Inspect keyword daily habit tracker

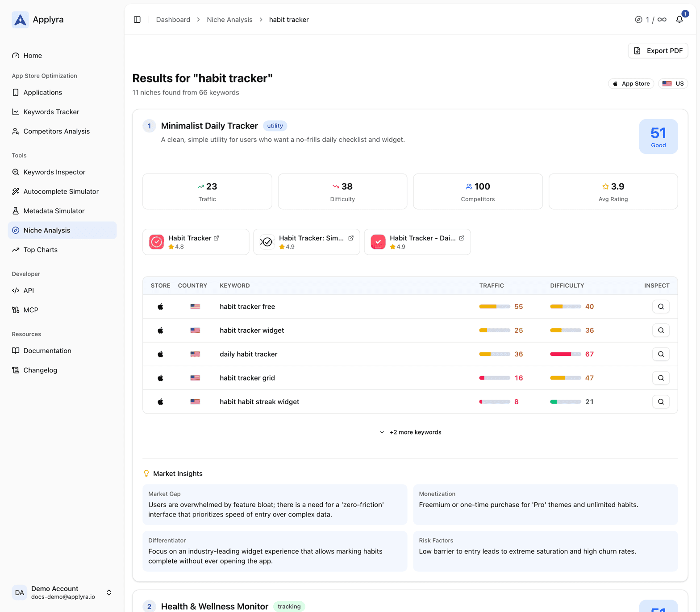point(661,354)
